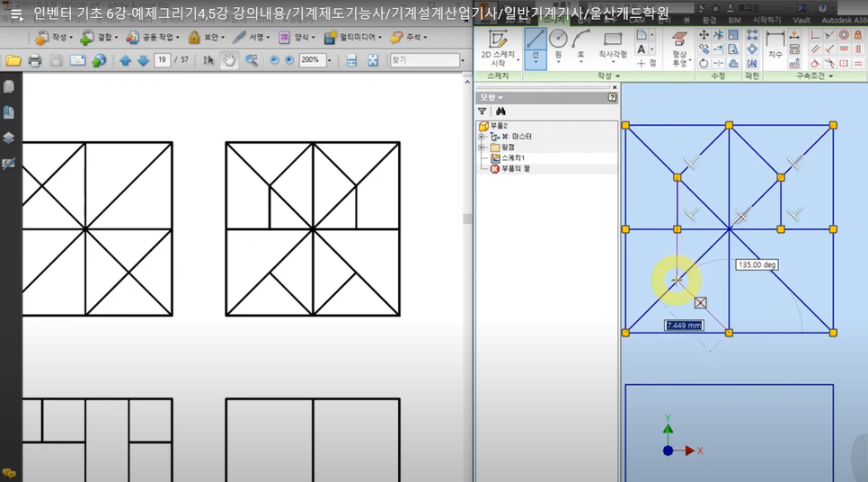Open the 공동 작업 (Collaborate) dropdown
The image size is (868, 482).
(152, 37)
